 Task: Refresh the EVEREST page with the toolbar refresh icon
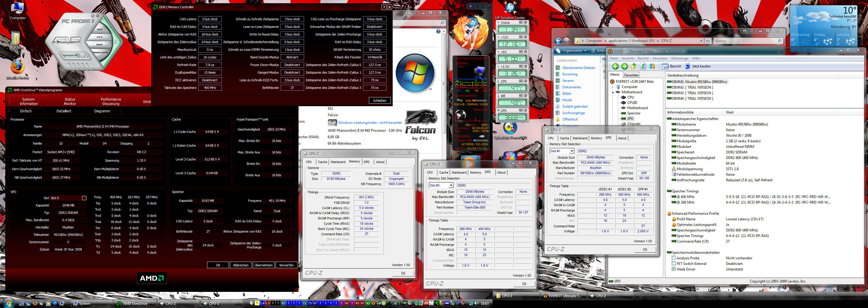[642, 66]
